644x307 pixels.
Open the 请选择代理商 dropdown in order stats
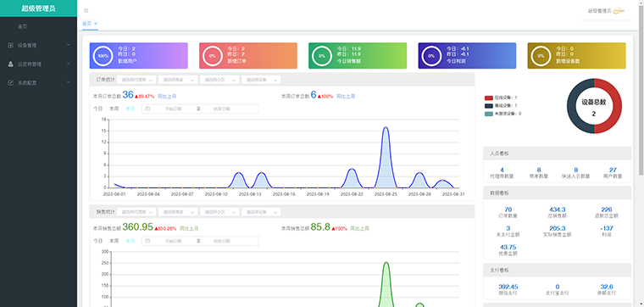(136, 80)
